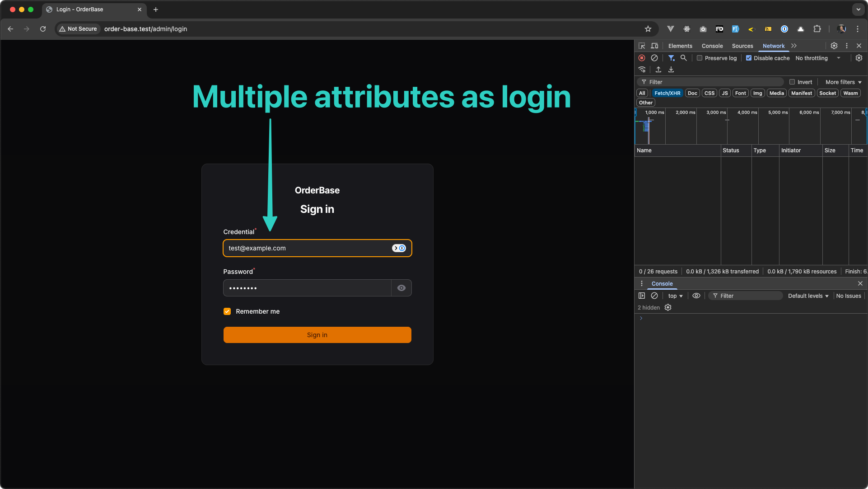The height and width of the screenshot is (489, 868).
Task: Switch to the Sources panel
Action: coord(742,46)
